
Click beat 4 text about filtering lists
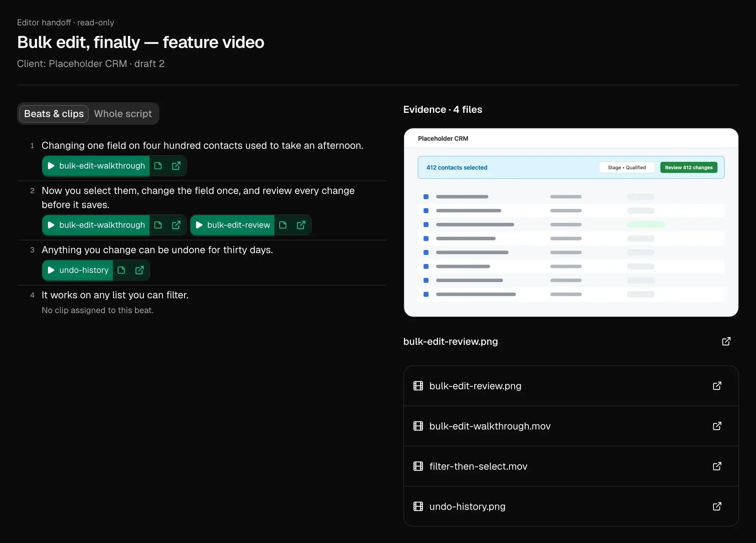pos(115,295)
